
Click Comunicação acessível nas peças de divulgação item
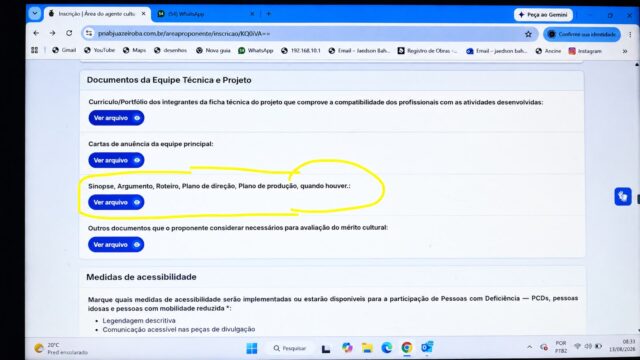click(179, 329)
